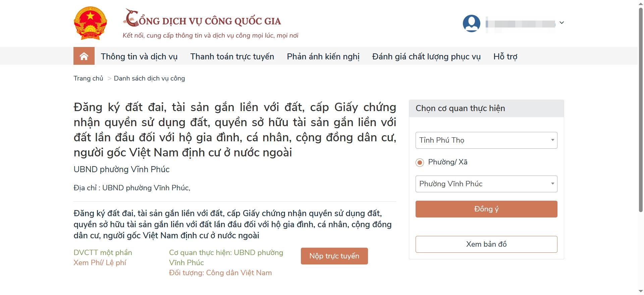Open the Hỗ trợ menu
Viewport: 644px width, 295px height.
point(505,56)
